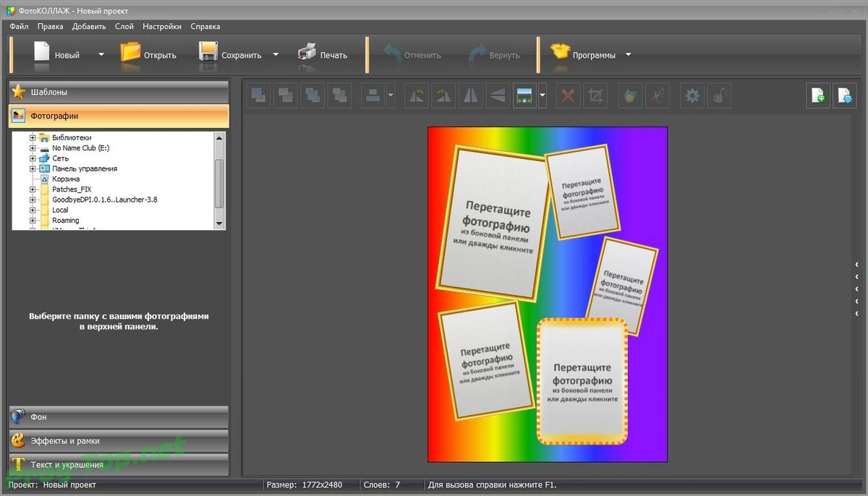Select the dotted-border photo placeholder on canvas
This screenshot has width=868, height=496.
point(582,381)
